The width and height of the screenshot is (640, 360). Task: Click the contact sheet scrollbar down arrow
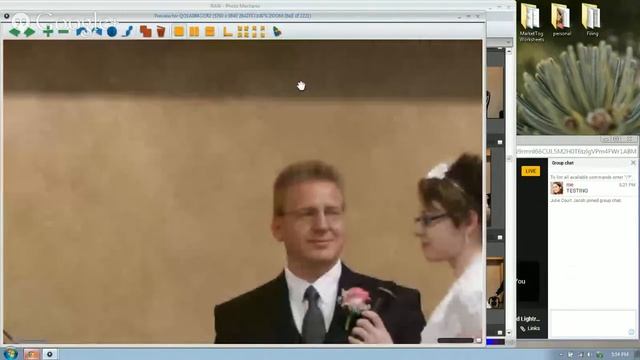point(509,333)
